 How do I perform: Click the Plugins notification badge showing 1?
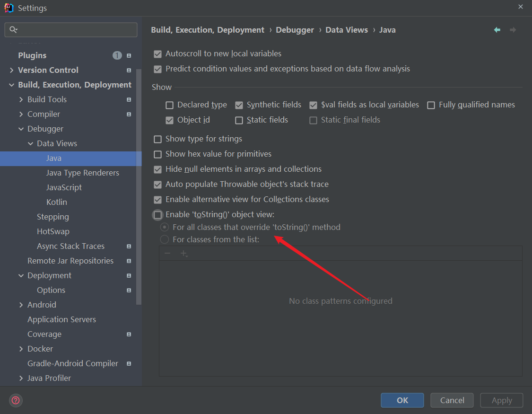117,55
